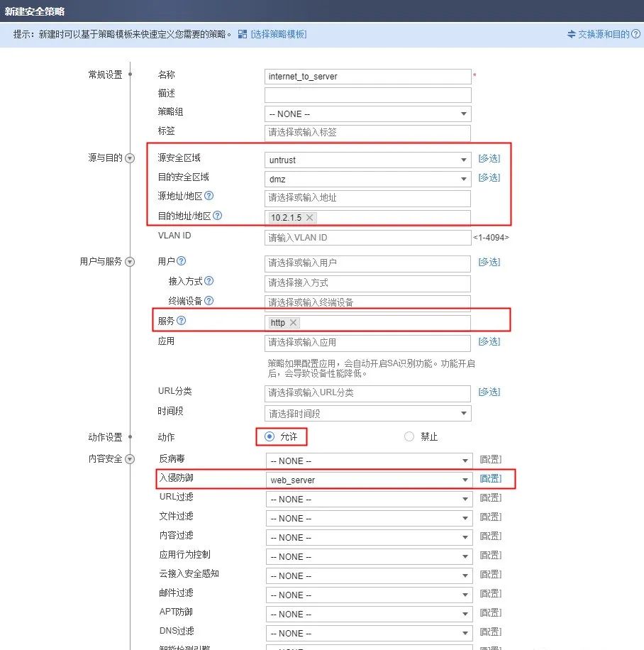
Task: Click the 选择策略模板 link
Action: point(279,34)
